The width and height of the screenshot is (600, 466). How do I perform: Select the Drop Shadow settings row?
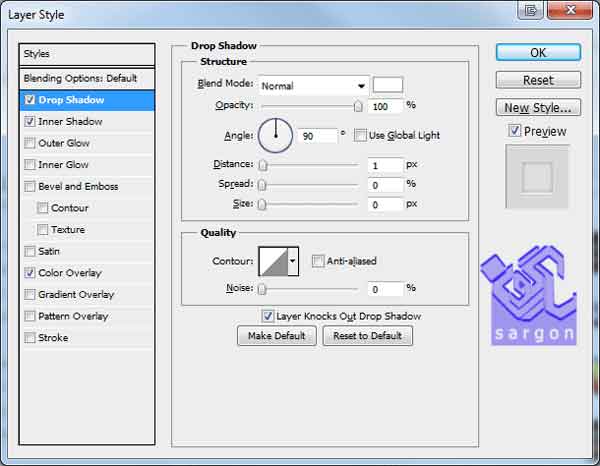pos(87,100)
